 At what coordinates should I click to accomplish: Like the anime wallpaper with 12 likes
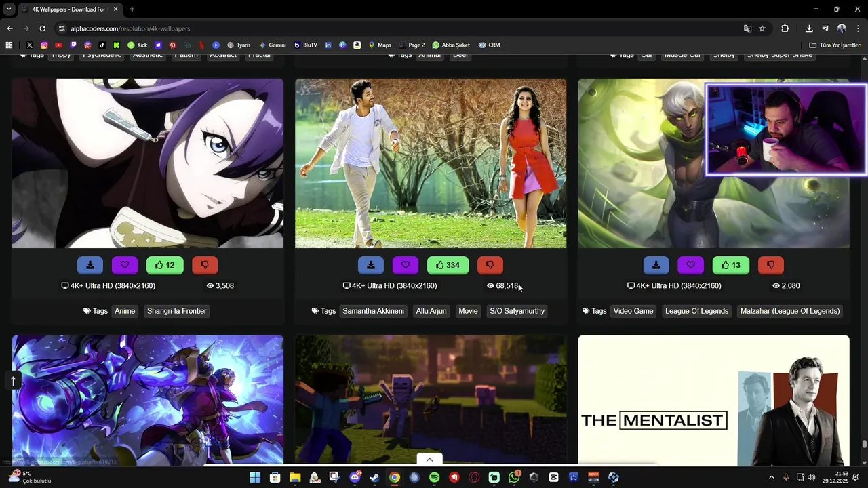point(165,265)
